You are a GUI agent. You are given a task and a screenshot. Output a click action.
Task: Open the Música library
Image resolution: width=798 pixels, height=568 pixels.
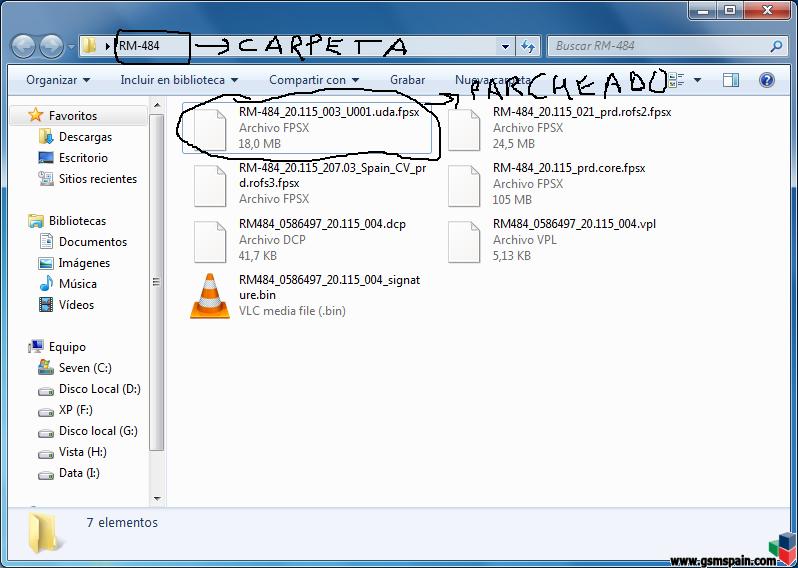[77, 283]
